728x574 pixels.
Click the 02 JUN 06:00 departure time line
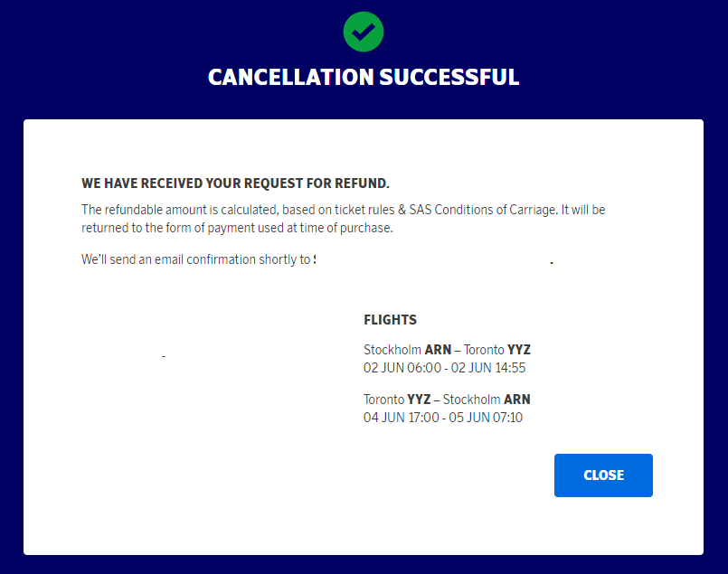pyautogui.click(x=444, y=368)
